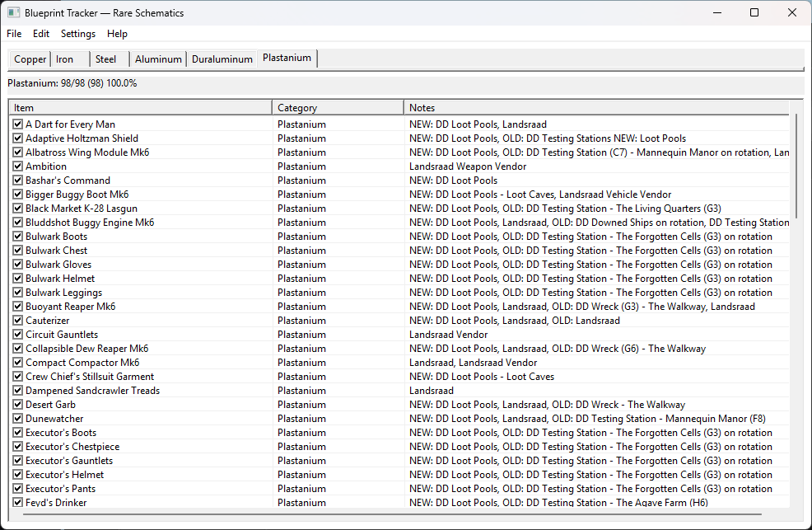The width and height of the screenshot is (812, 530).
Task: Switch to the Duraluminum tab
Action: pos(222,59)
